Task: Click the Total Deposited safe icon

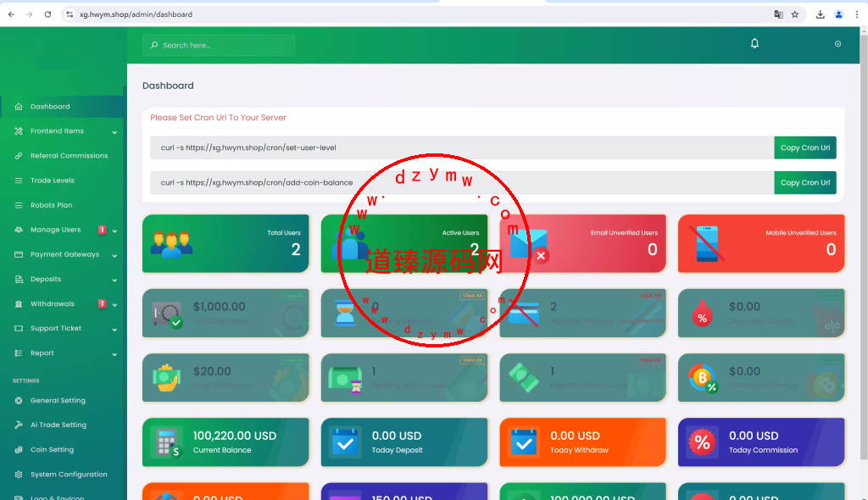Action: coord(168,314)
